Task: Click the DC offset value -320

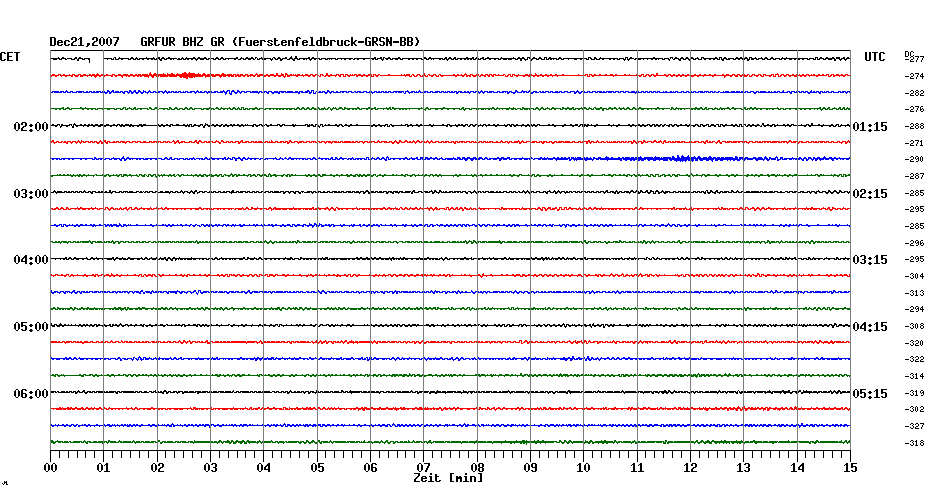Action: pos(915,343)
